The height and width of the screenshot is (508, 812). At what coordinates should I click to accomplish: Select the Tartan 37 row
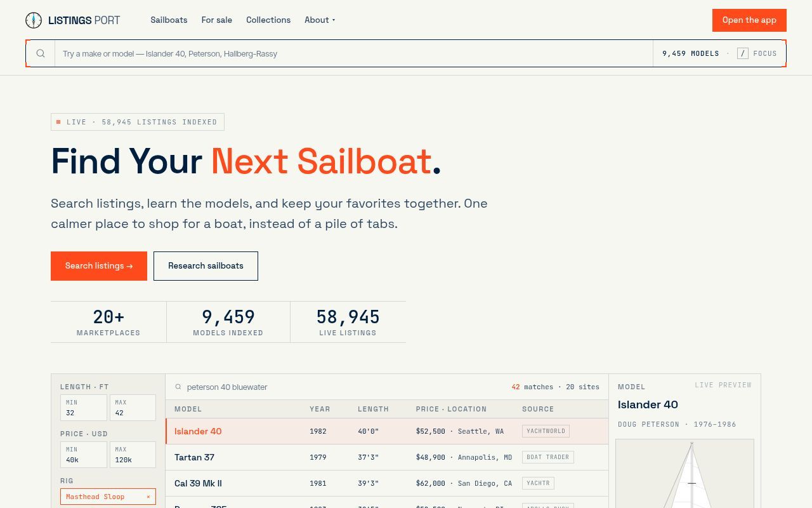click(x=387, y=457)
